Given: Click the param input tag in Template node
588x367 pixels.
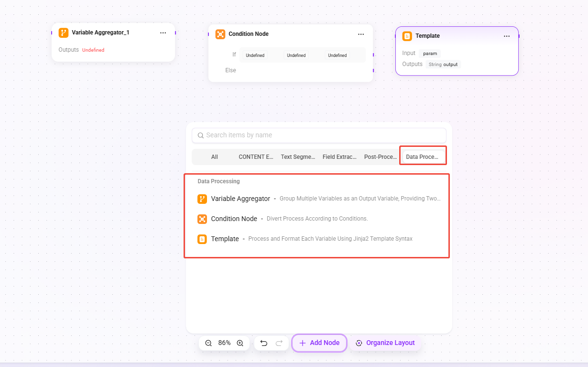Looking at the screenshot, I should pos(430,54).
